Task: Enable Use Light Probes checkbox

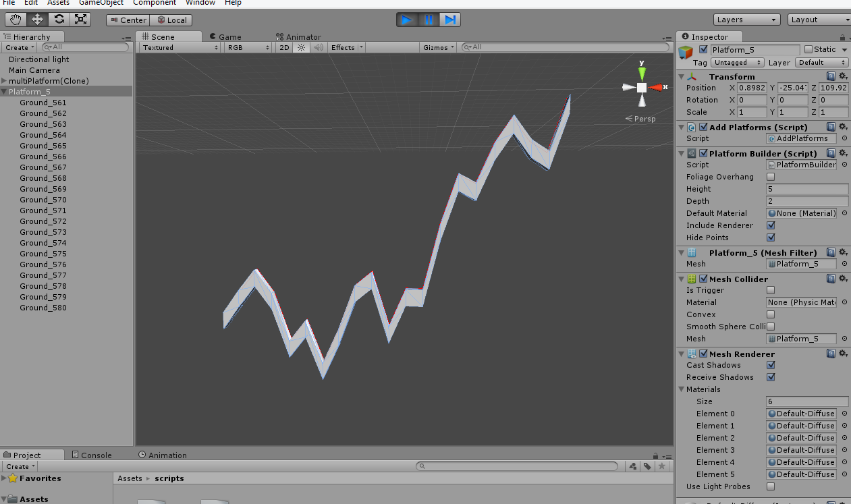Action: tap(771, 486)
